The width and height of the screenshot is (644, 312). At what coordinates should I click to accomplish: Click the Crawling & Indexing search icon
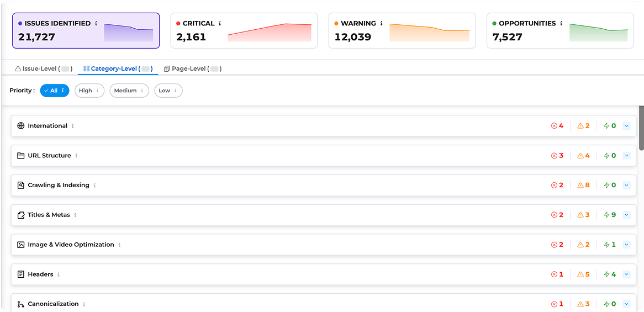(21, 186)
